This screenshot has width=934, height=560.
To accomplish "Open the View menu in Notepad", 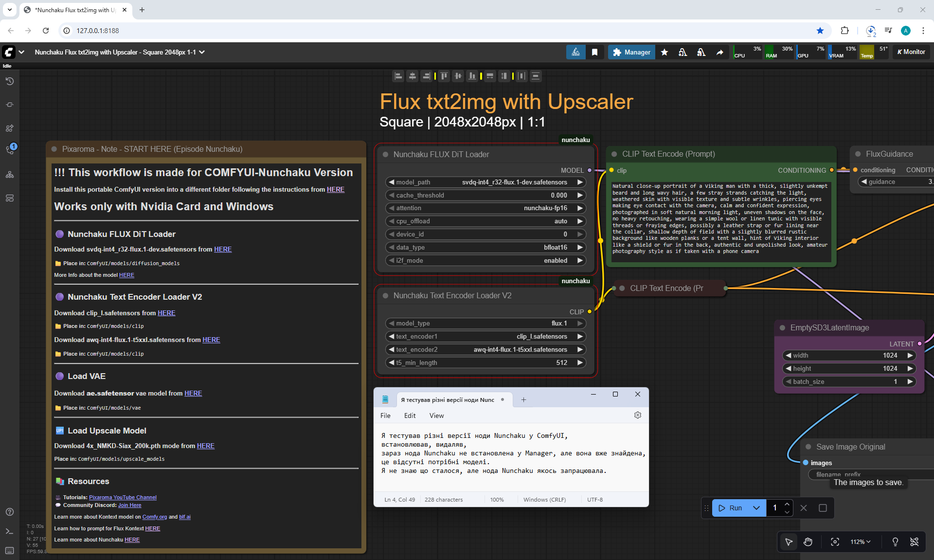I will click(x=436, y=415).
